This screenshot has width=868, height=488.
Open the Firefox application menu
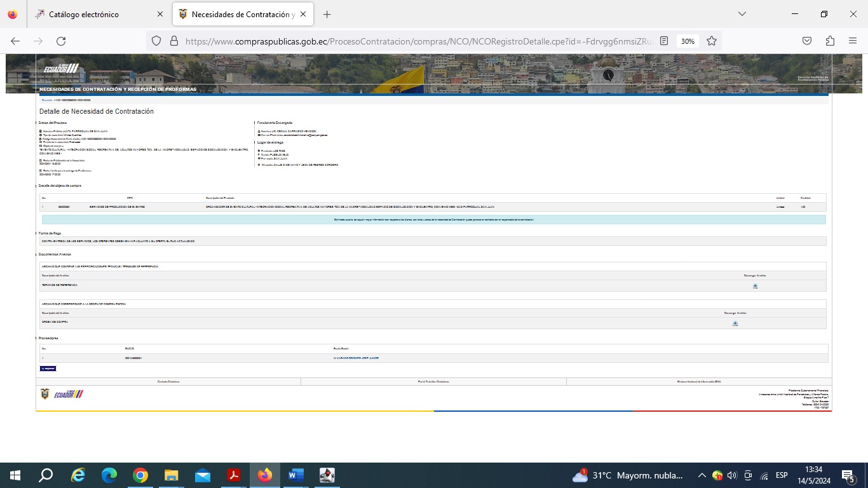click(x=853, y=41)
